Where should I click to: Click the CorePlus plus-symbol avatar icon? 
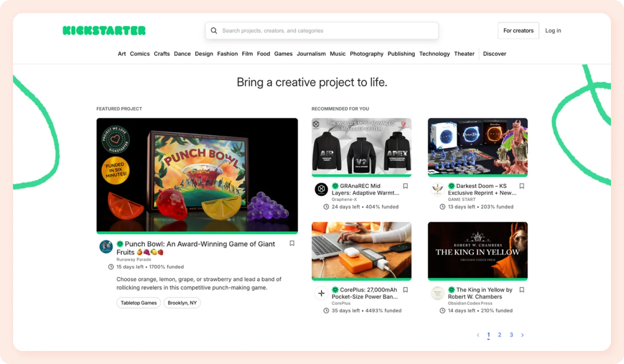321,293
